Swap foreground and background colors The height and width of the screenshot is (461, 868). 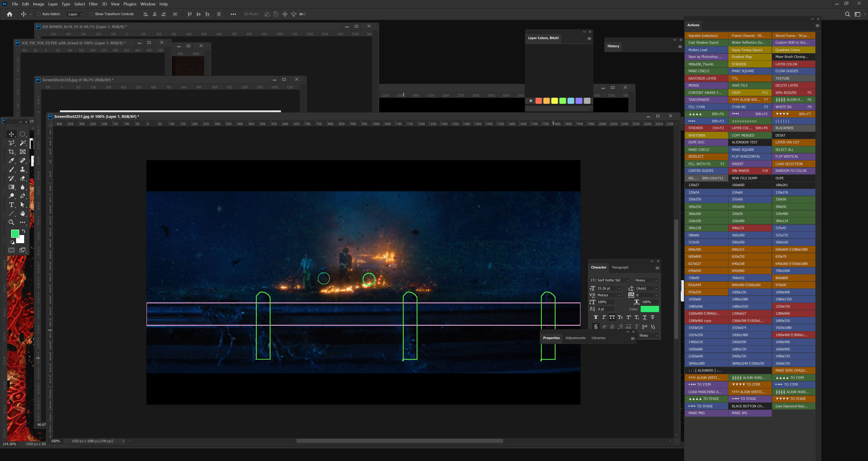(24, 231)
